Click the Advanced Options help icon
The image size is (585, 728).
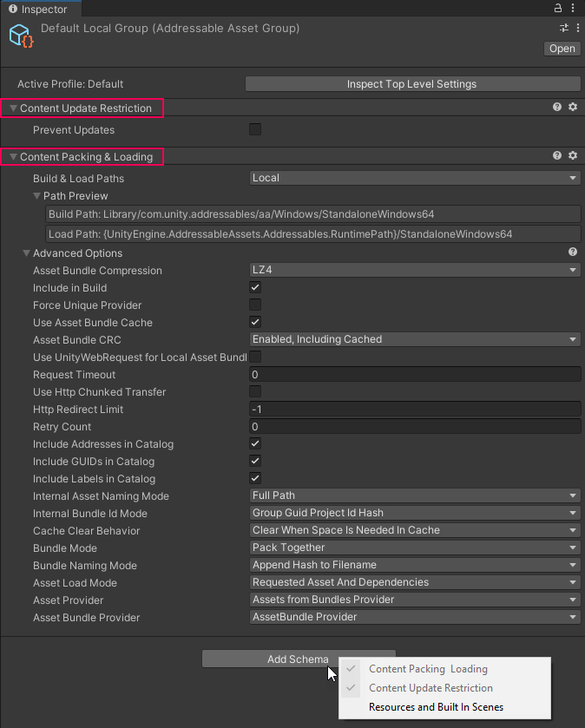573,253
